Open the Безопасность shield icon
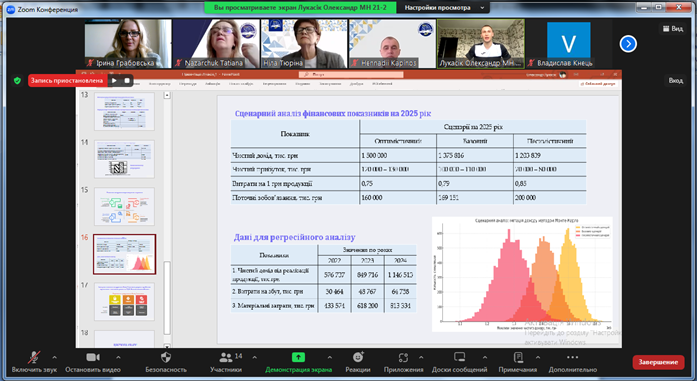This screenshot has width=698, height=382. (x=166, y=357)
